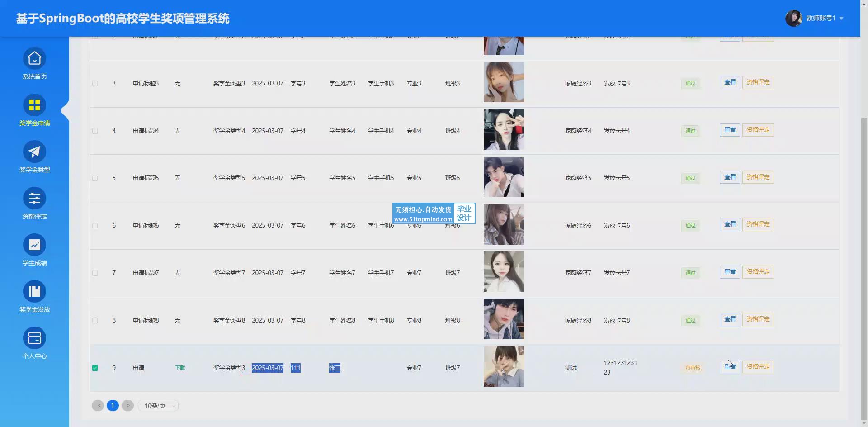
Task: Open 奖学金发放 book icon
Action: [x=34, y=292]
